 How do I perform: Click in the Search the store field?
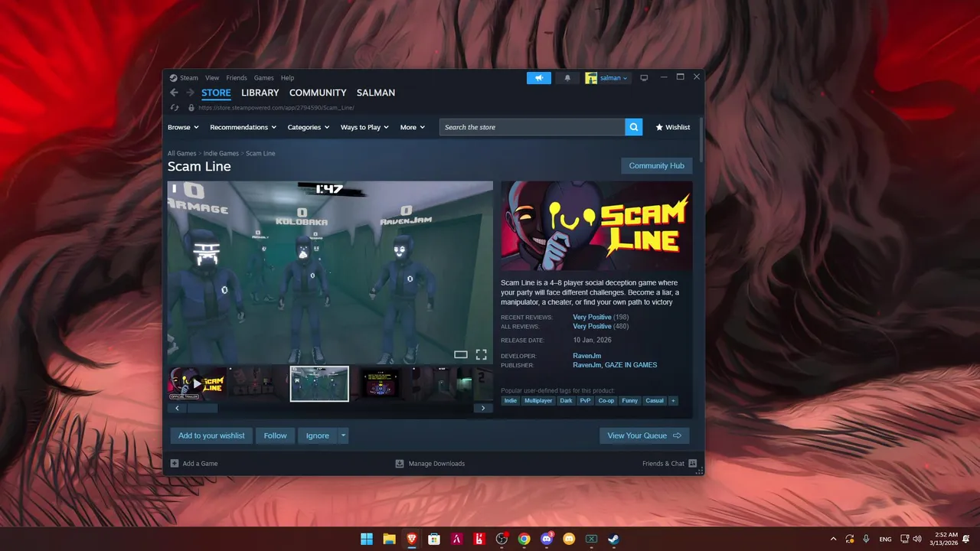click(x=532, y=127)
